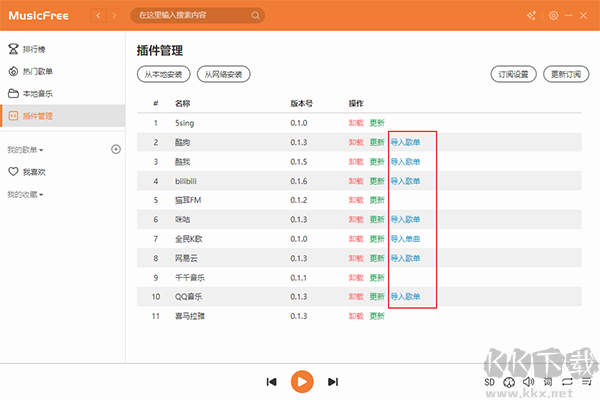Uninstall the 猫耳FM plugin
Screen dimensions: 600x400
pos(356,200)
